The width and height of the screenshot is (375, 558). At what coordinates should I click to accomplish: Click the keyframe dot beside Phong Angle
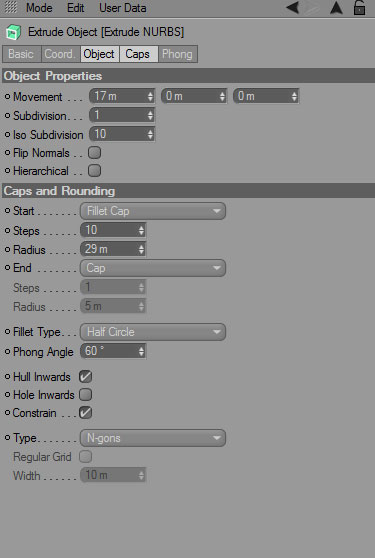(x=7, y=351)
